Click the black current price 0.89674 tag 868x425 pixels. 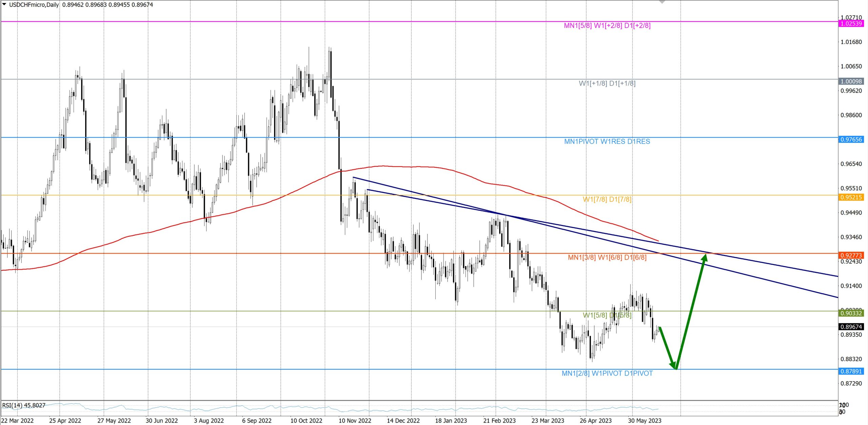pyautogui.click(x=851, y=327)
